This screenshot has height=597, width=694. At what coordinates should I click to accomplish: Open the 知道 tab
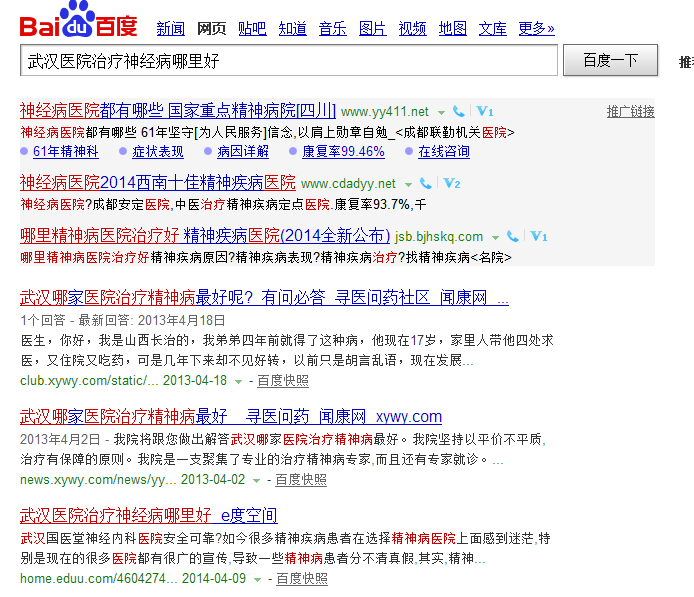(292, 29)
